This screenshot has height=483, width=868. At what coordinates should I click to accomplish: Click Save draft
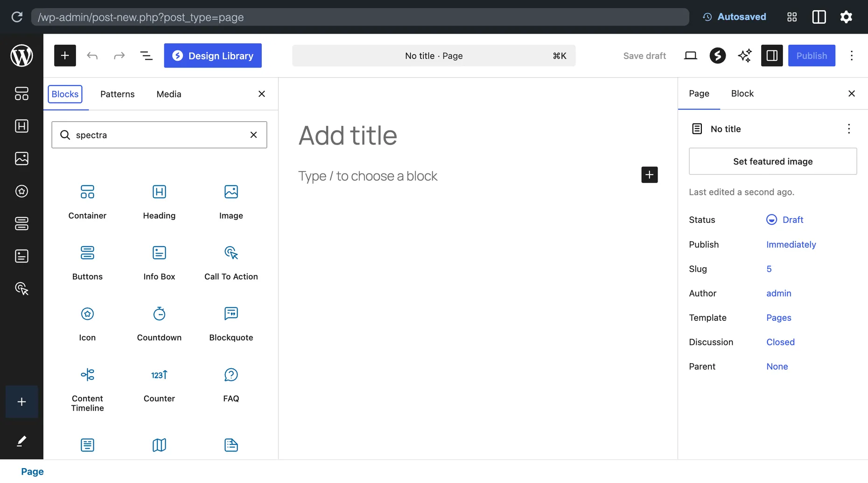click(x=644, y=55)
